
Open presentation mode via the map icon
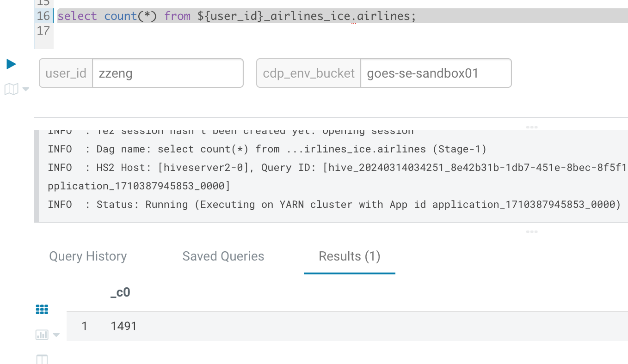click(10, 89)
